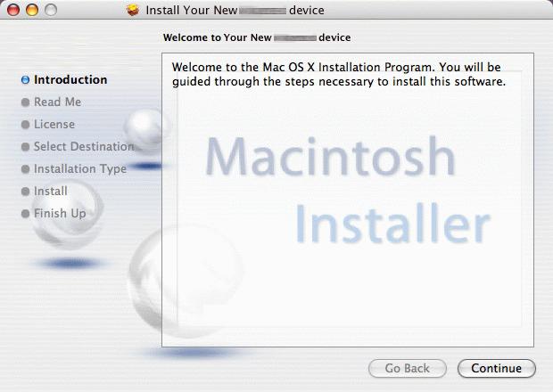
Task: Minimize the installer with yellow button
Action: click(x=32, y=10)
